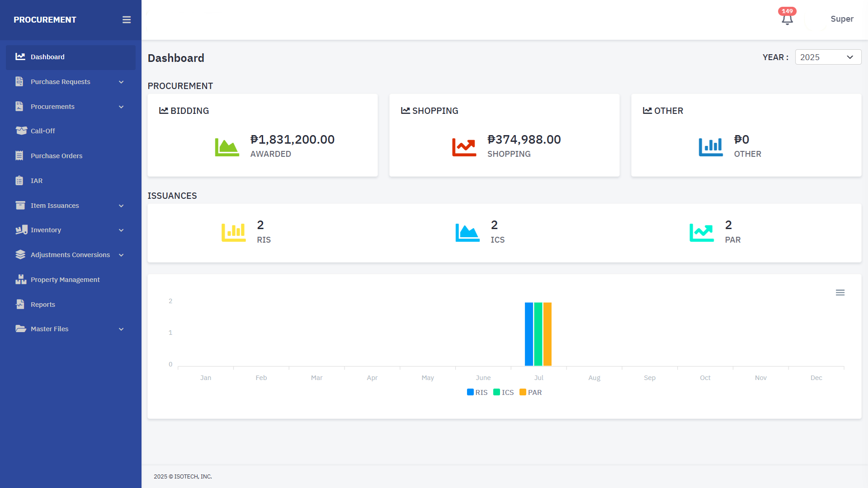Open the YEAR dropdown showing 2025
Image resolution: width=868 pixels, height=488 pixels.
coord(828,57)
